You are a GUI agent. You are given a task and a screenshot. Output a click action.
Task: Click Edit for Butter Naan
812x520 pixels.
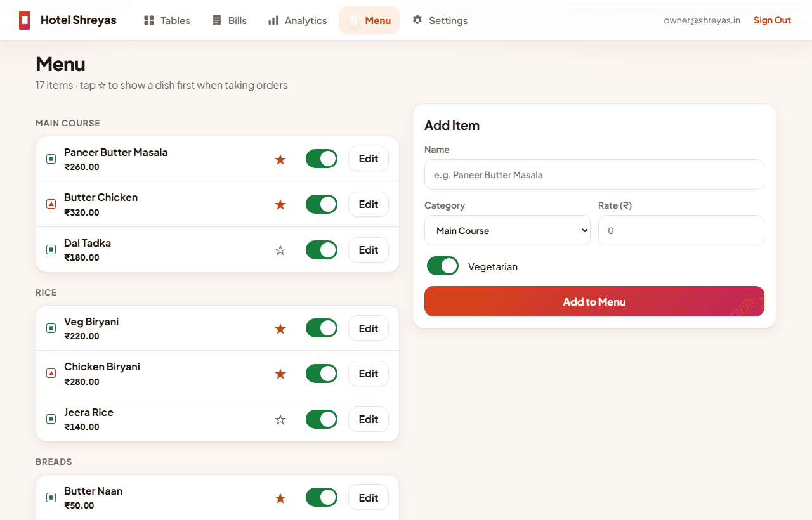coord(369,497)
